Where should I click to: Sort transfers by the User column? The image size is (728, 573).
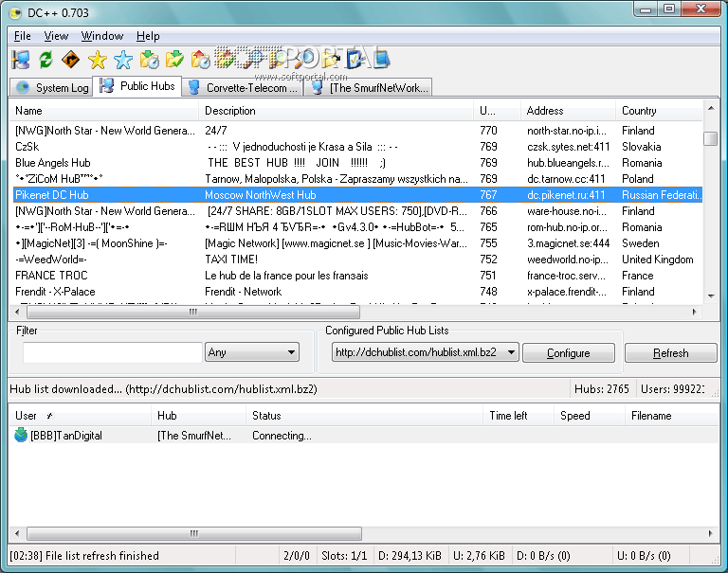coord(81,415)
